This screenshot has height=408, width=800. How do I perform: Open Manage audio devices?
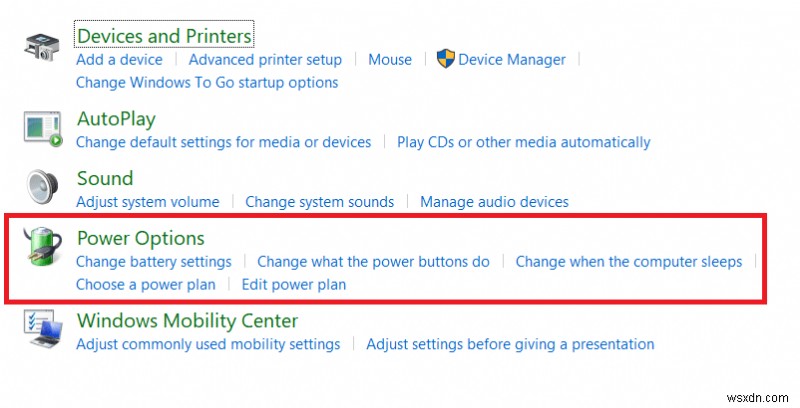tap(494, 202)
